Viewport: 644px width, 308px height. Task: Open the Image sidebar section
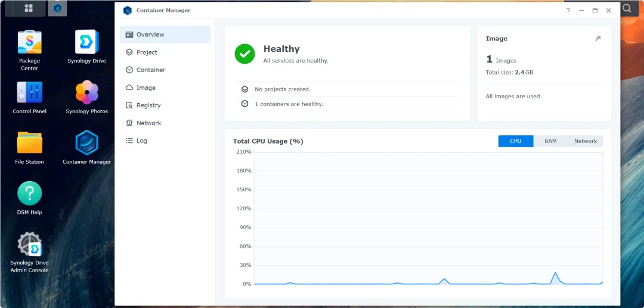point(165,88)
